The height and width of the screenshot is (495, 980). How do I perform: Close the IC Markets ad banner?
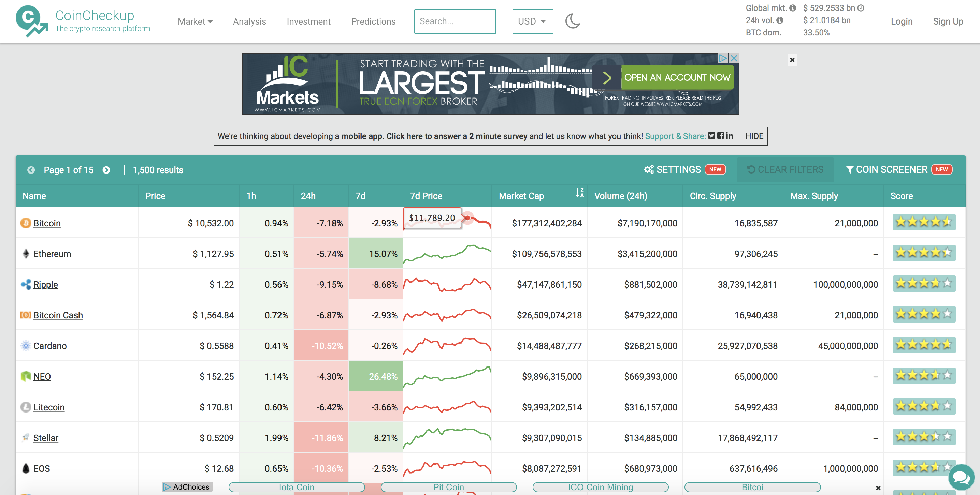pos(734,58)
